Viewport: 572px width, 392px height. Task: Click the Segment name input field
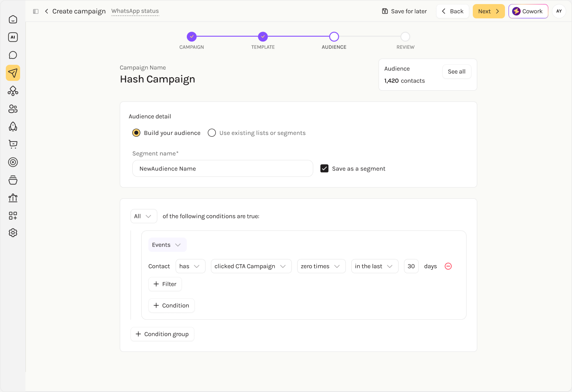223,168
